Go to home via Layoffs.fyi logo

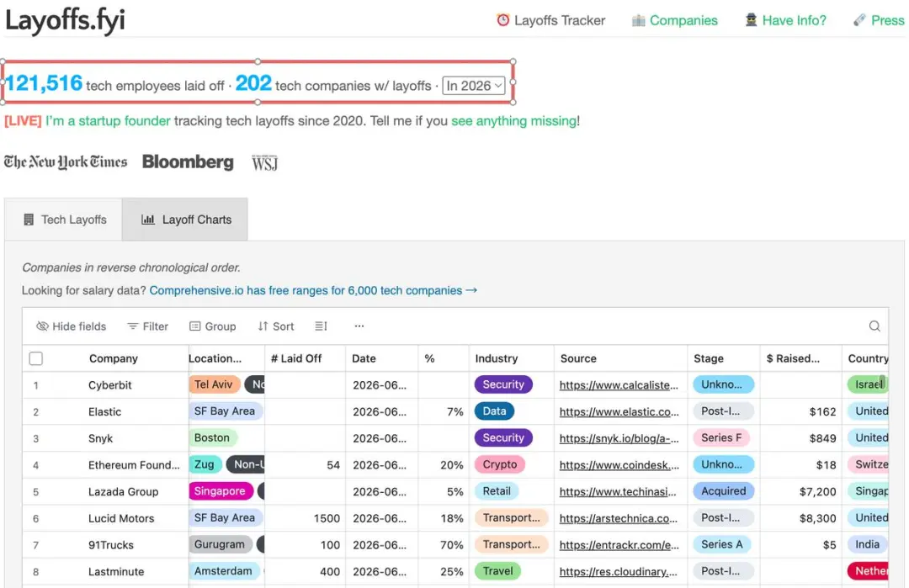[x=65, y=19]
